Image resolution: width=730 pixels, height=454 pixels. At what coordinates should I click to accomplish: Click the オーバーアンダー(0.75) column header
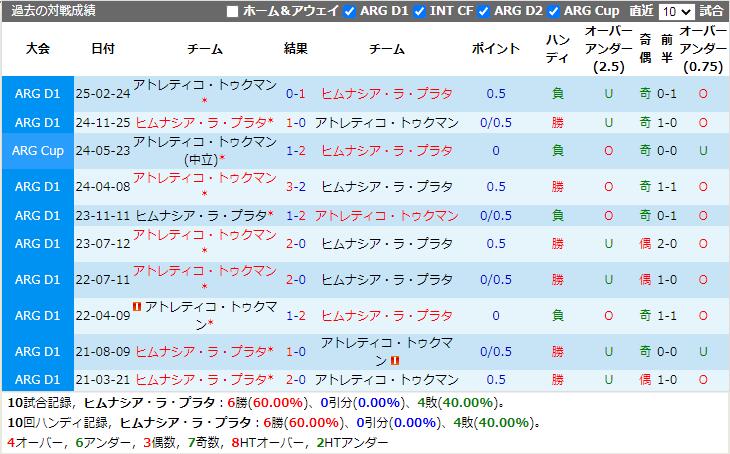click(x=703, y=48)
